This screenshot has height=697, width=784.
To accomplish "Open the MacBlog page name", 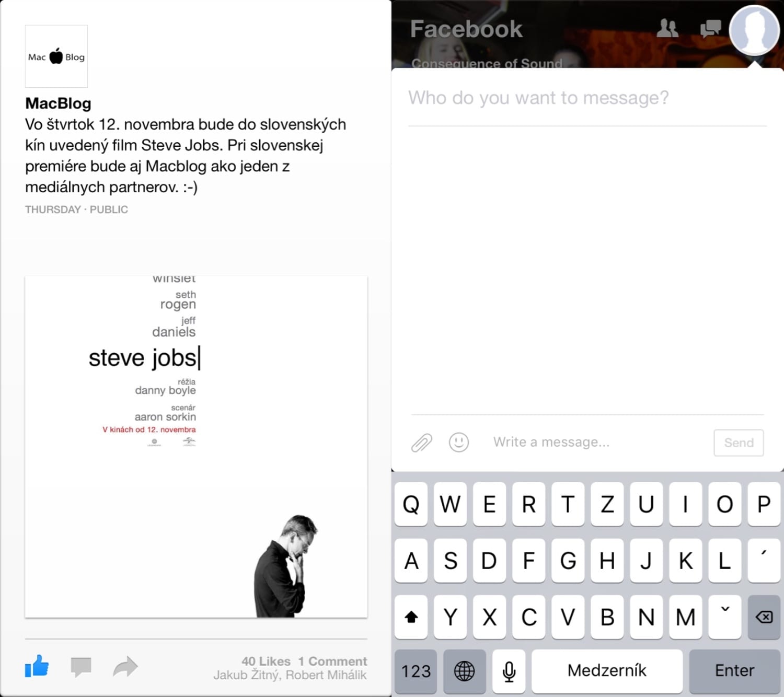I will point(58,103).
